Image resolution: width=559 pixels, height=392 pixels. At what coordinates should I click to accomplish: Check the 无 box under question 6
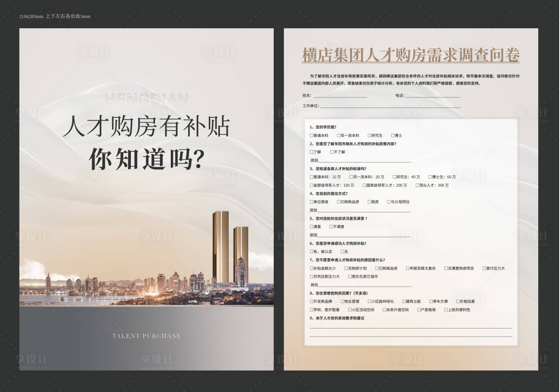point(343,252)
